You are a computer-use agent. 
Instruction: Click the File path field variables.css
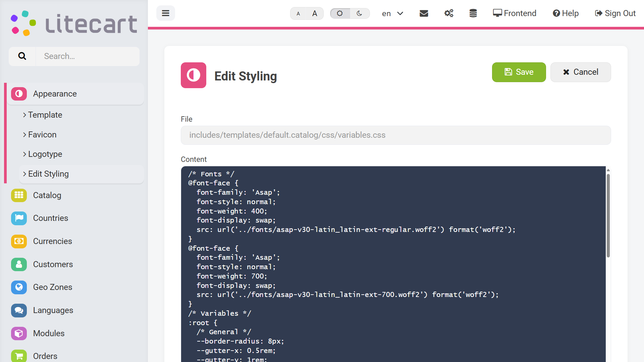396,135
